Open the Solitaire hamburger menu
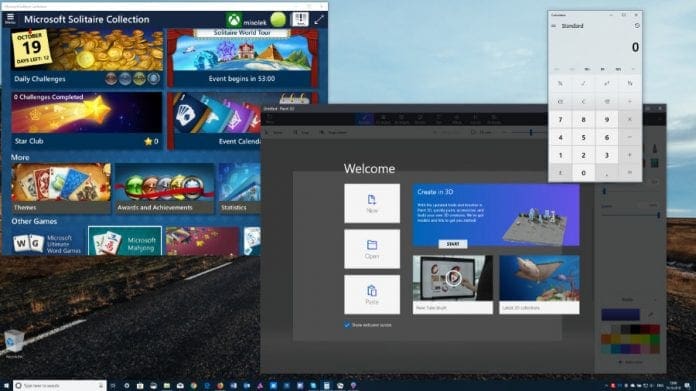The height and width of the screenshot is (391, 696). tap(10, 19)
